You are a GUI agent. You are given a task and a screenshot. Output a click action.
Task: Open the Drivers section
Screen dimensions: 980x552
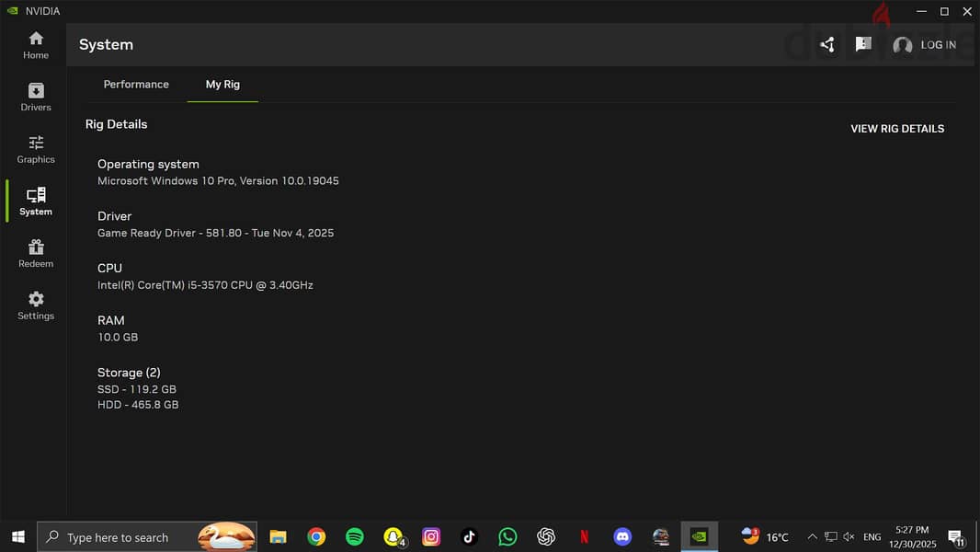pos(36,98)
